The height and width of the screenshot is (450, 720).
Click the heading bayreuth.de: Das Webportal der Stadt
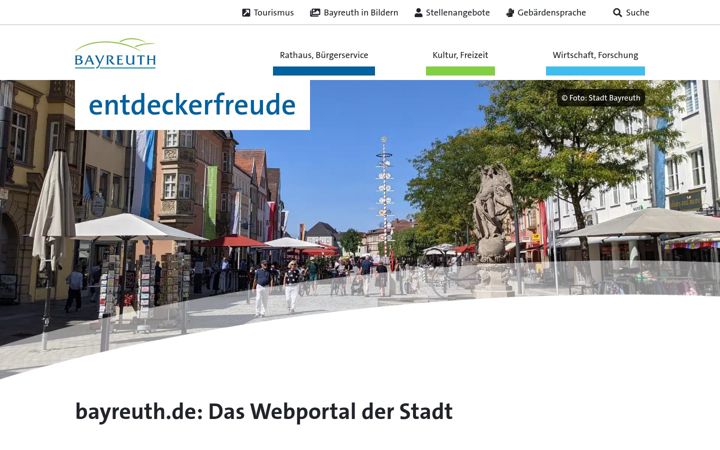click(264, 411)
